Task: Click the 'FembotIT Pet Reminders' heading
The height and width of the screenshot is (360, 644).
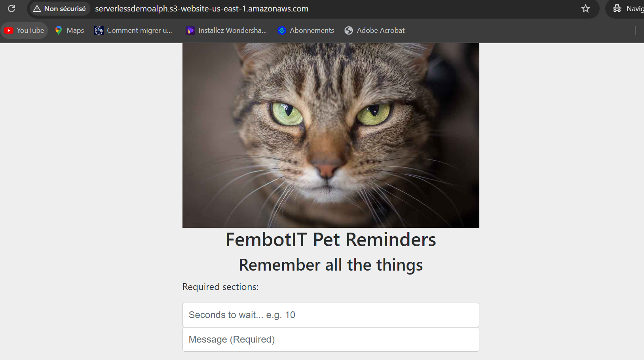Action: (331, 240)
